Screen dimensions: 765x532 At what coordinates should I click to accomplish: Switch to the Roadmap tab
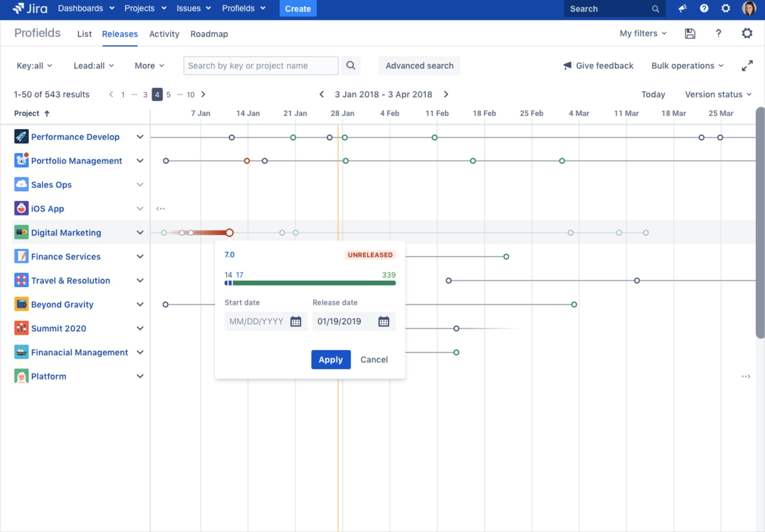tap(209, 34)
